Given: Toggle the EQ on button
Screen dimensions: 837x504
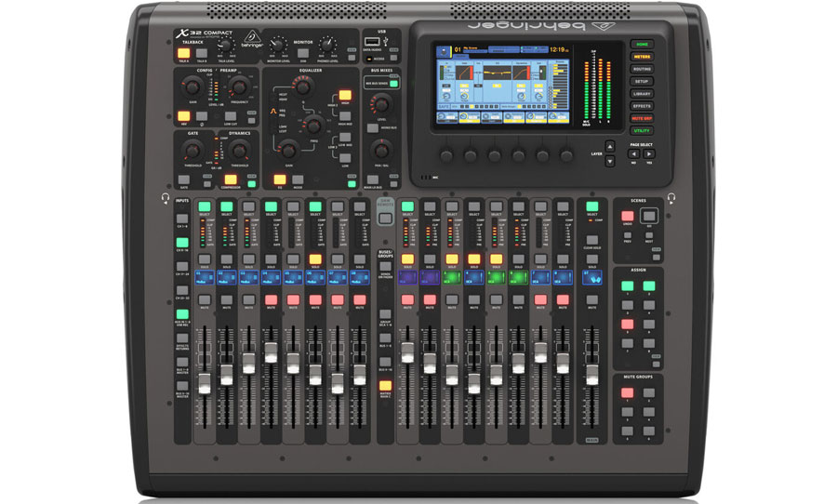Looking at the screenshot, I should point(280,179).
